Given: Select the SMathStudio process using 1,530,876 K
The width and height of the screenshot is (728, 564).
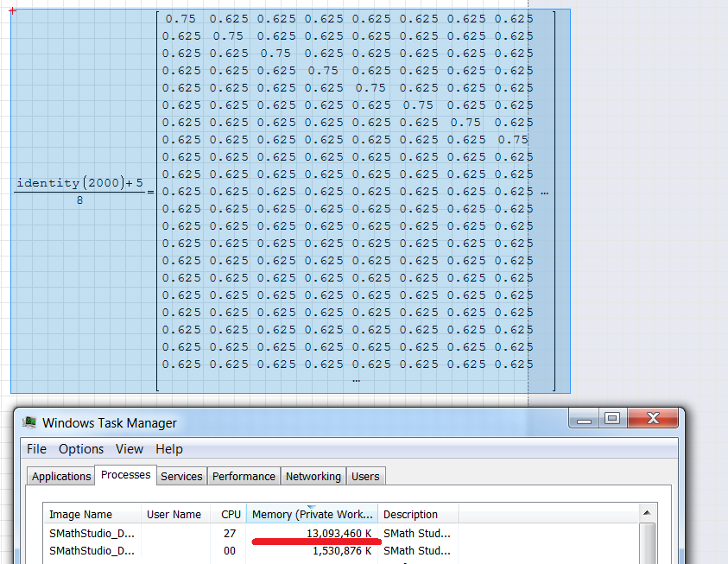Looking at the screenshot, I should (x=92, y=550).
